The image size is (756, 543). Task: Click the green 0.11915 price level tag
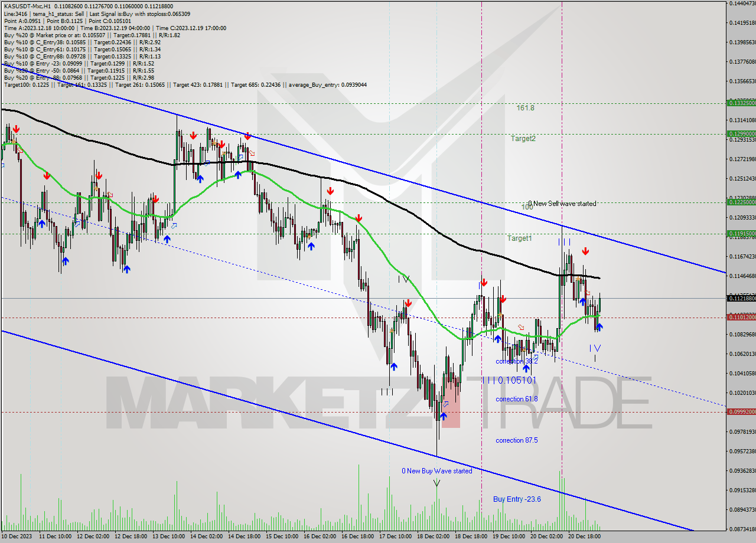coord(741,233)
